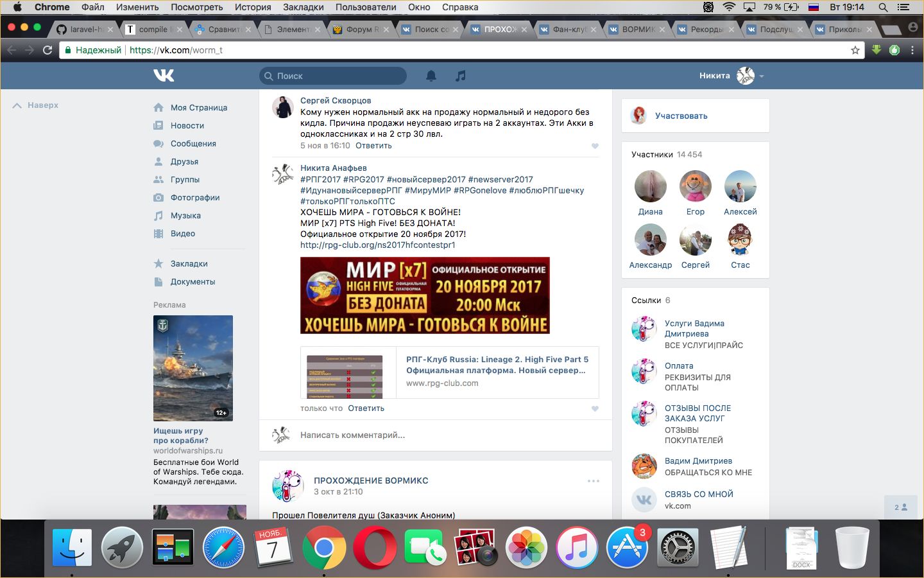
Task: Launch Opera from the Dock
Action: 375,548
